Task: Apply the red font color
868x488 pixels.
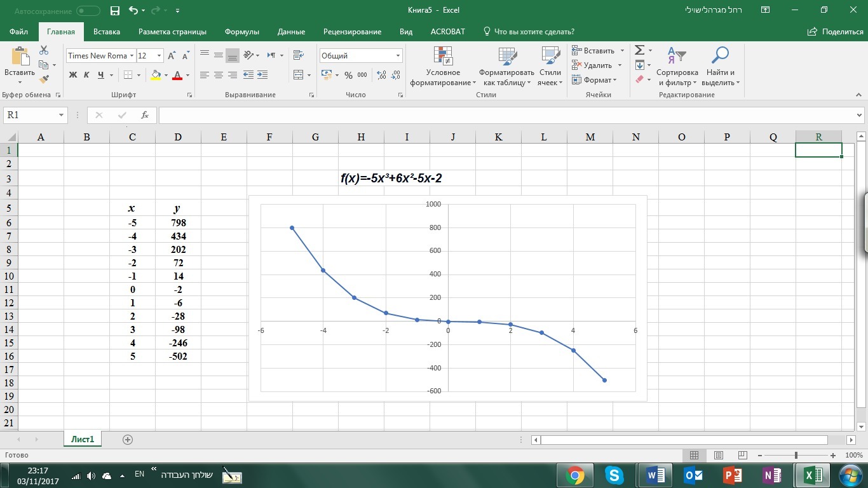Action: tap(177, 75)
